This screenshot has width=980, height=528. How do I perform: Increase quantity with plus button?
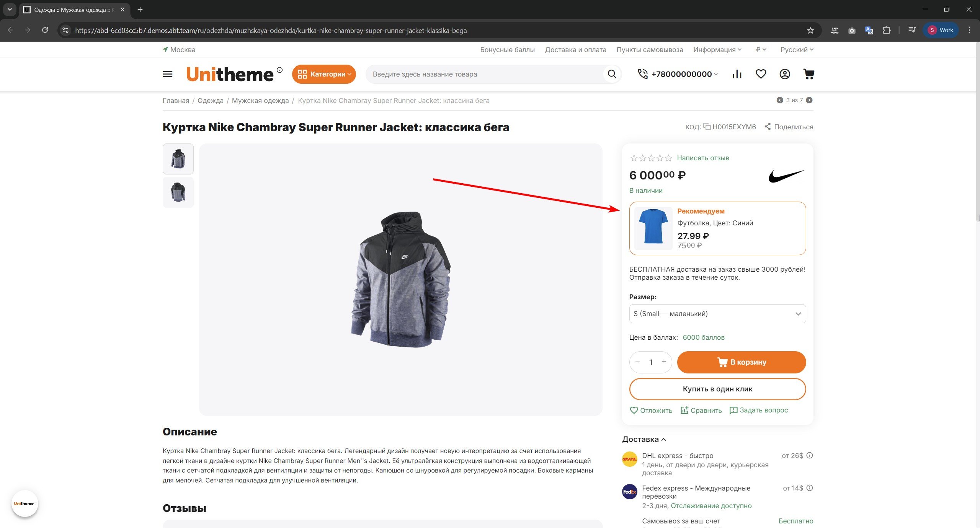click(664, 362)
